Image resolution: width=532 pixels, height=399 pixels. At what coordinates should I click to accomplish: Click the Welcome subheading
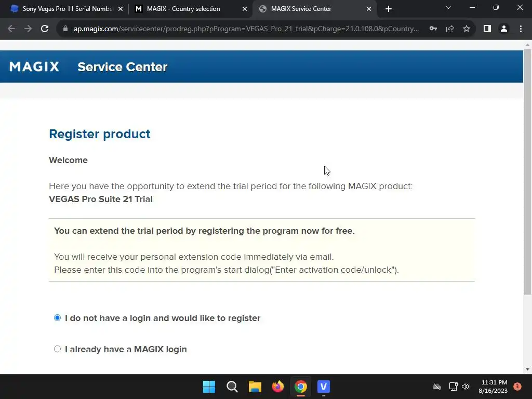pos(68,160)
